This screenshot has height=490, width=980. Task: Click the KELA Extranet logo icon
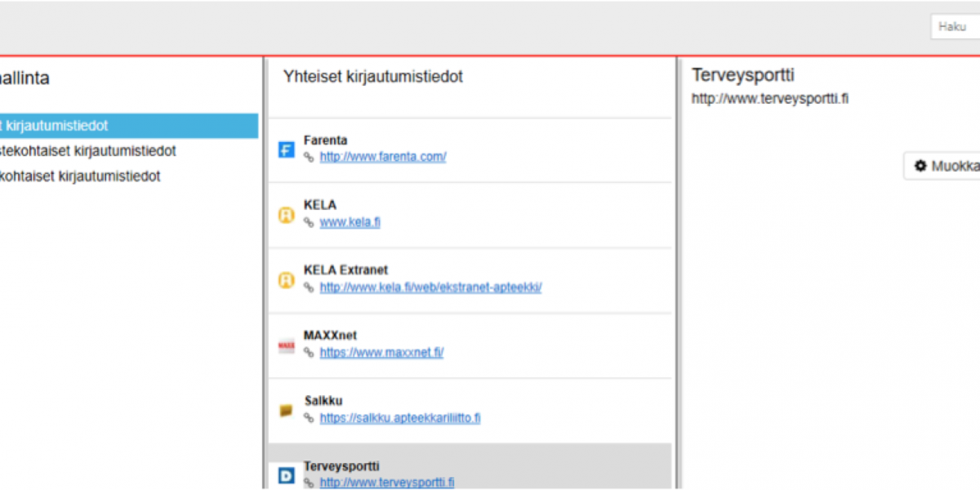pyautogui.click(x=286, y=281)
